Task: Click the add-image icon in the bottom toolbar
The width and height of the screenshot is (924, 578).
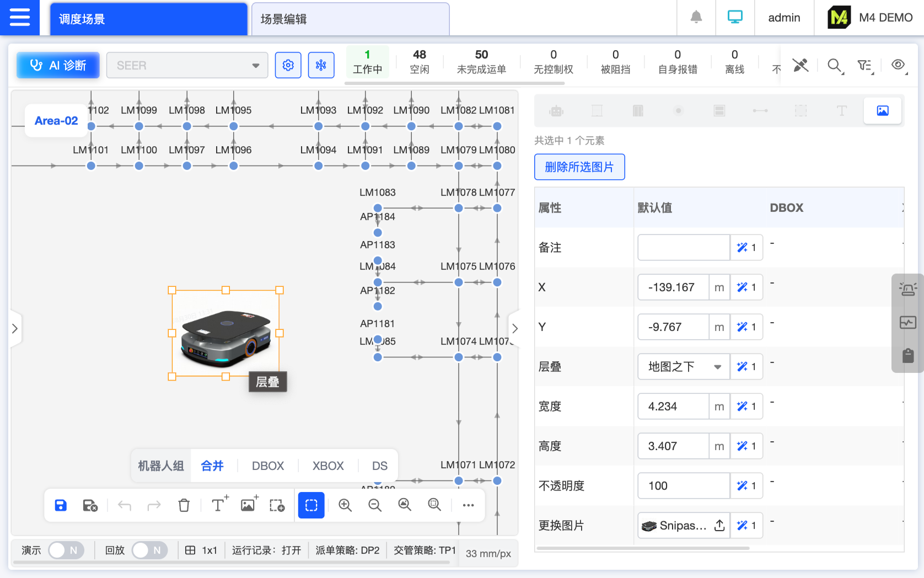Action: tap(247, 505)
